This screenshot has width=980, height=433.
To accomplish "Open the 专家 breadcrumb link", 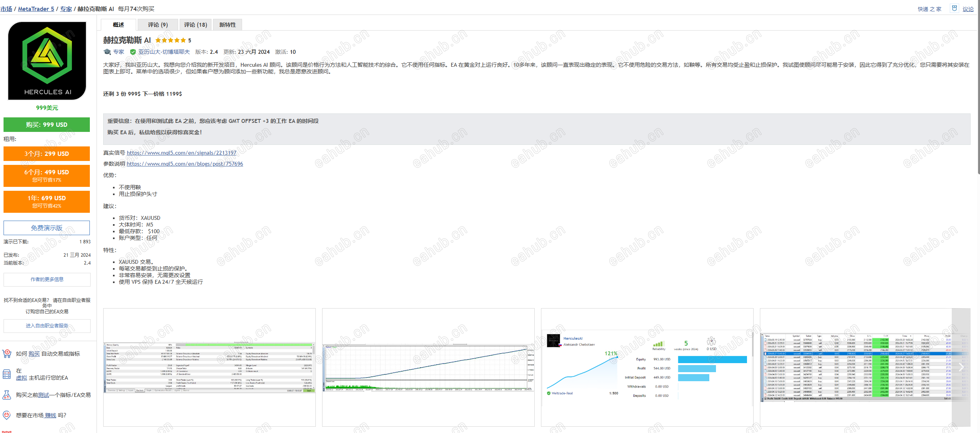I will click(66, 9).
